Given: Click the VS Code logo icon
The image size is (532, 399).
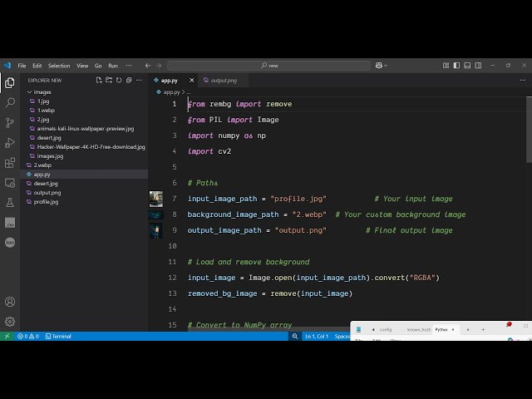Looking at the screenshot, I should point(7,65).
